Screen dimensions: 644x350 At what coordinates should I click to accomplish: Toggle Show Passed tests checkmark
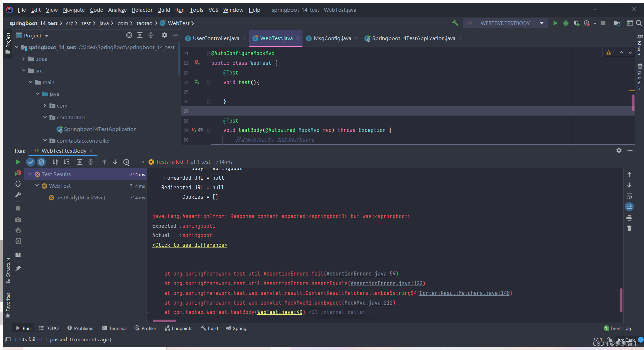(30, 162)
